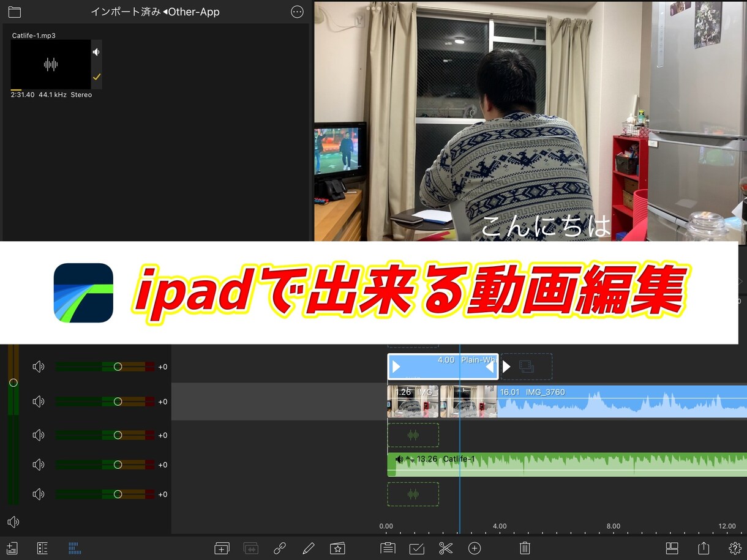The image size is (747, 560).
Task: Open the star presets icon
Action: (x=337, y=548)
